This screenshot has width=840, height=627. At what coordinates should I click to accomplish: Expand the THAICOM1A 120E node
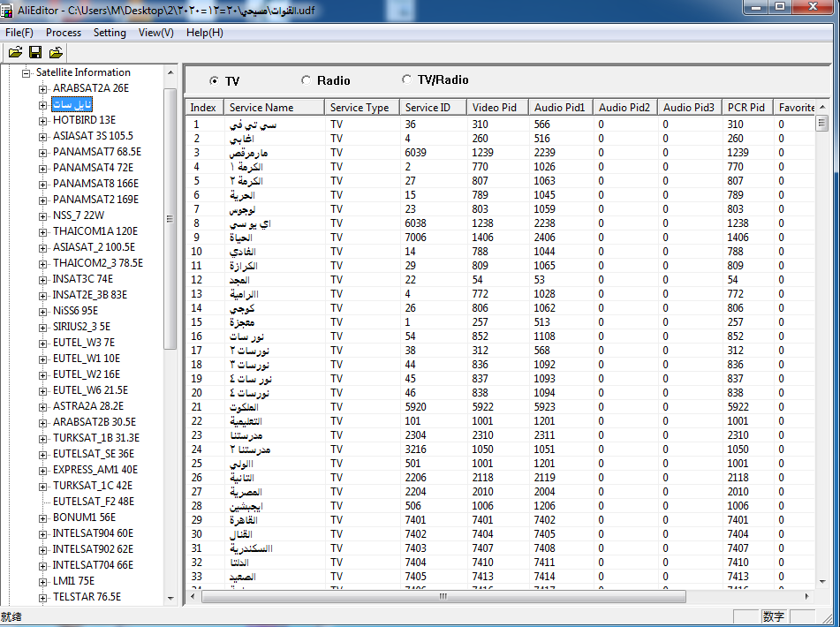coord(43,232)
